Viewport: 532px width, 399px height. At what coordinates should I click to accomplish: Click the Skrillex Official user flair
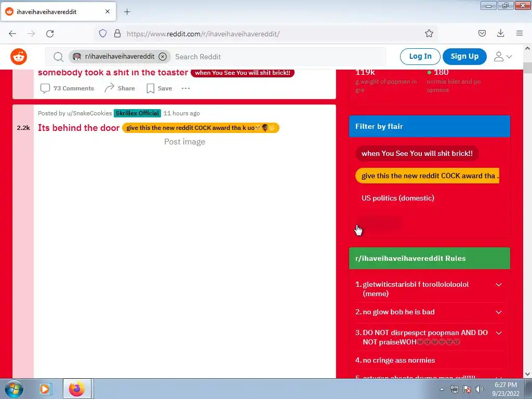(137, 113)
